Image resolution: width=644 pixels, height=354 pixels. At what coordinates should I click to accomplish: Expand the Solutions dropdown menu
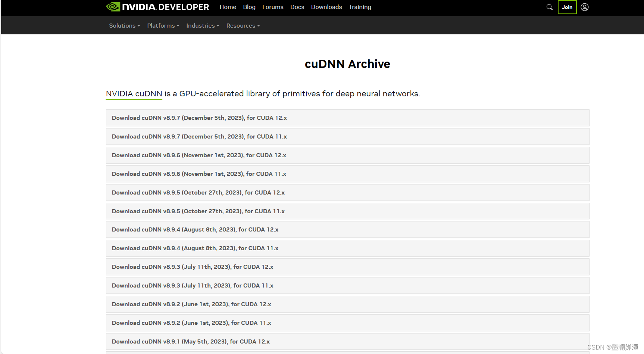pos(125,26)
